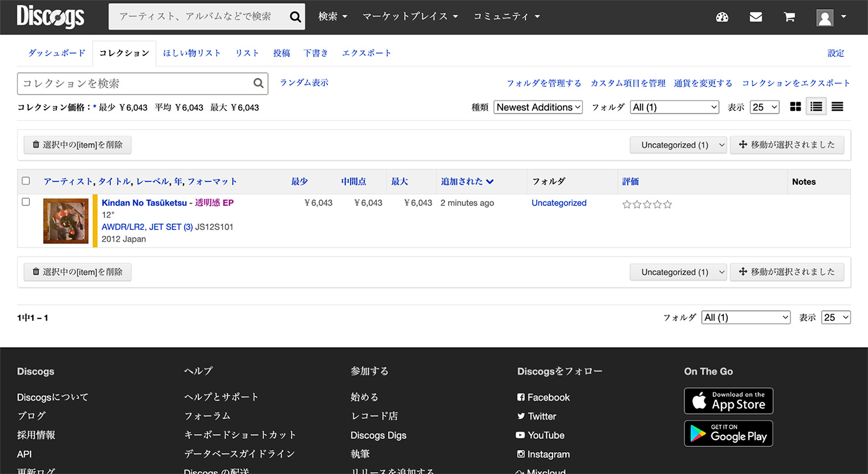Open the dashboard gauge icon in header
The height and width of the screenshot is (474, 868).
(x=722, y=17)
